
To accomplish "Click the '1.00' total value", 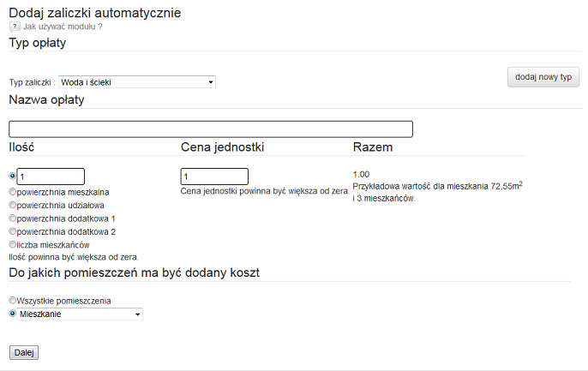I will coord(361,174).
